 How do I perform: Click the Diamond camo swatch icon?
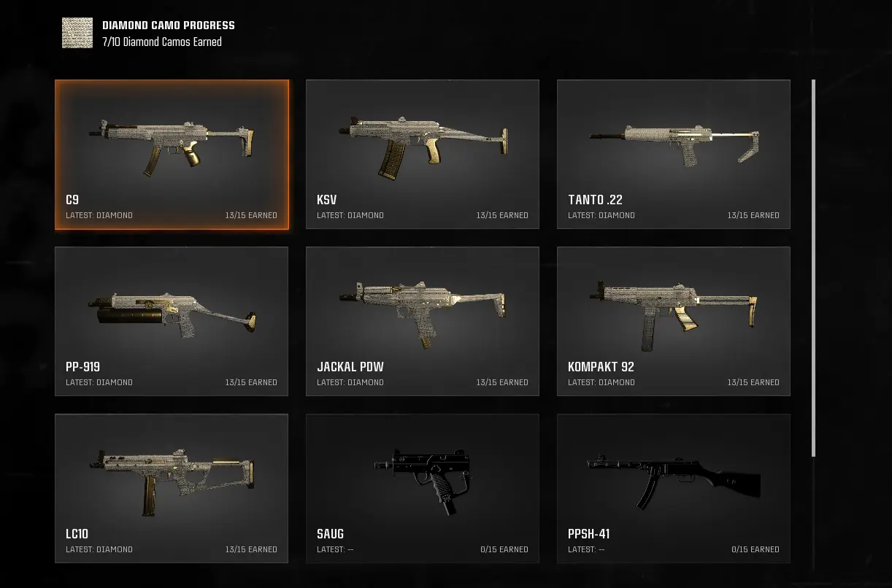pyautogui.click(x=77, y=34)
